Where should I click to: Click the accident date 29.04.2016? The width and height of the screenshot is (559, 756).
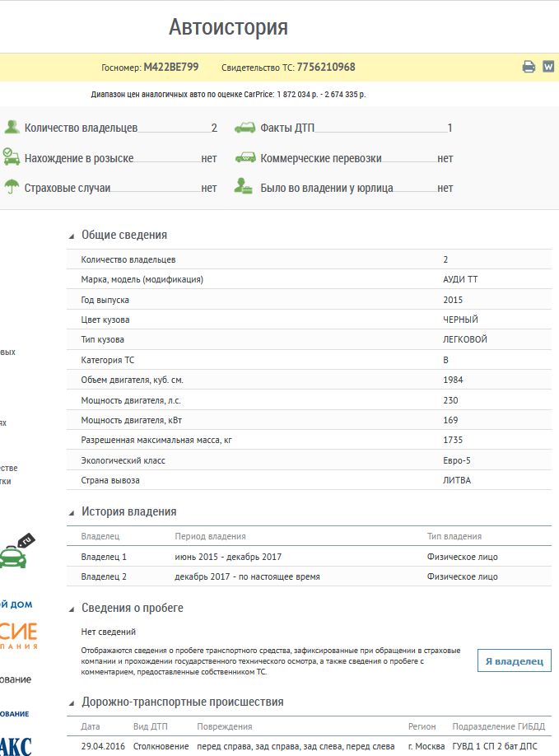103,746
